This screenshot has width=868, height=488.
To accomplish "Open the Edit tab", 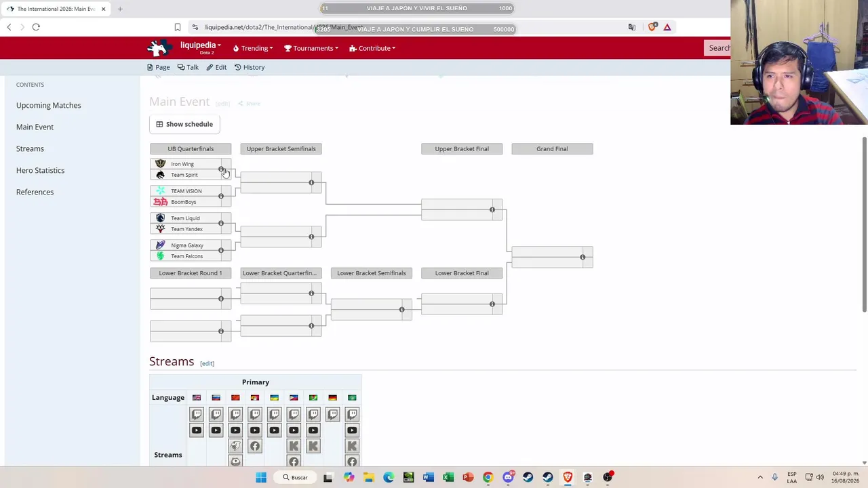I will (x=216, y=67).
